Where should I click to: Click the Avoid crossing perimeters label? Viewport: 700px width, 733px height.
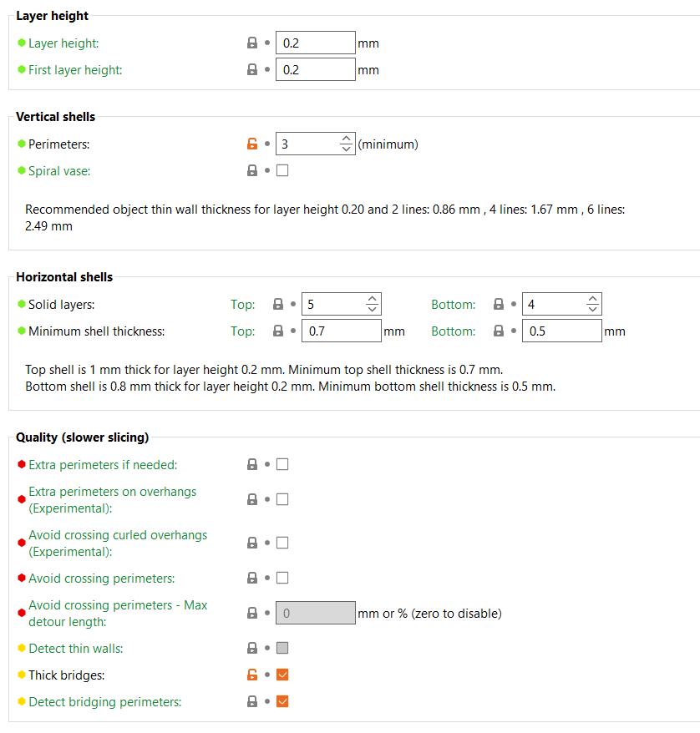(x=101, y=578)
